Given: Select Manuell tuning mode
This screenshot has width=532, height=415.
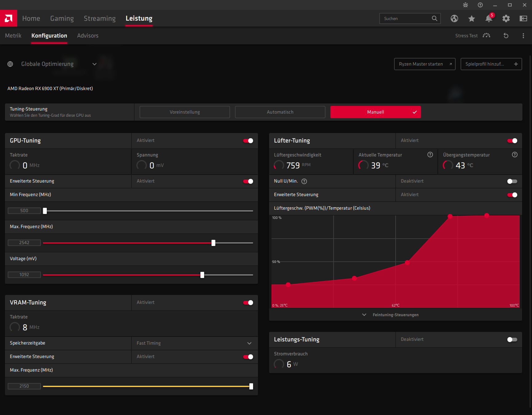Looking at the screenshot, I should pyautogui.click(x=376, y=112).
